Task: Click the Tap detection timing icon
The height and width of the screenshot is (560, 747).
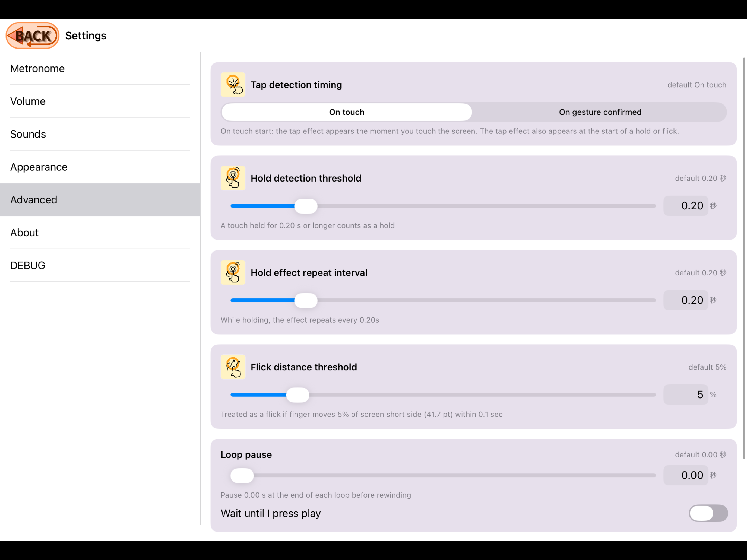Action: click(x=233, y=85)
